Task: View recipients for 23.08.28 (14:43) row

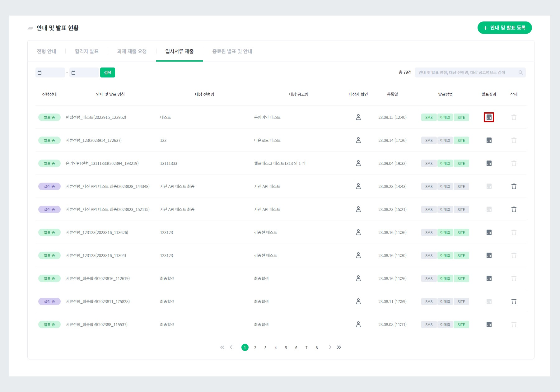Action: point(358,186)
